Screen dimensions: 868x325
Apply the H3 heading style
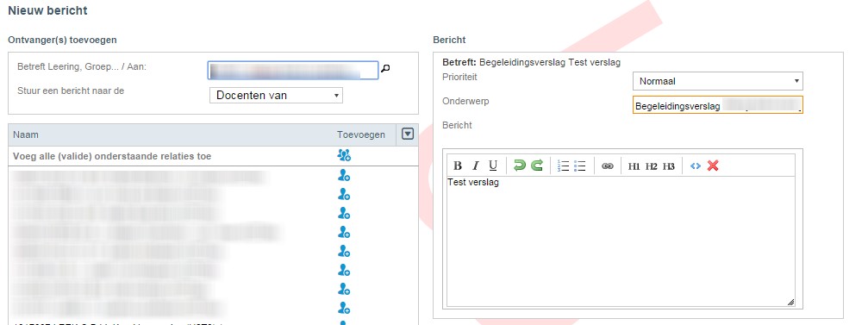[669, 166]
